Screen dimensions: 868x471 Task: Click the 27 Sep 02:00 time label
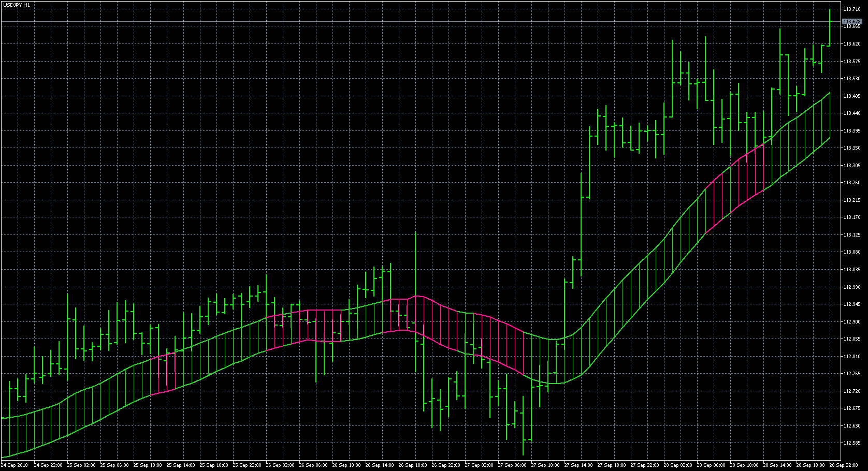coord(479,465)
